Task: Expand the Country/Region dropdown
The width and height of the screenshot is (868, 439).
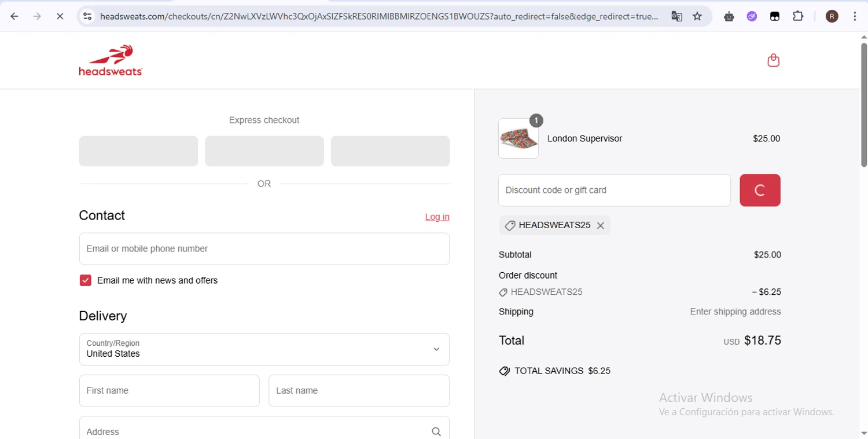Action: 264,349
